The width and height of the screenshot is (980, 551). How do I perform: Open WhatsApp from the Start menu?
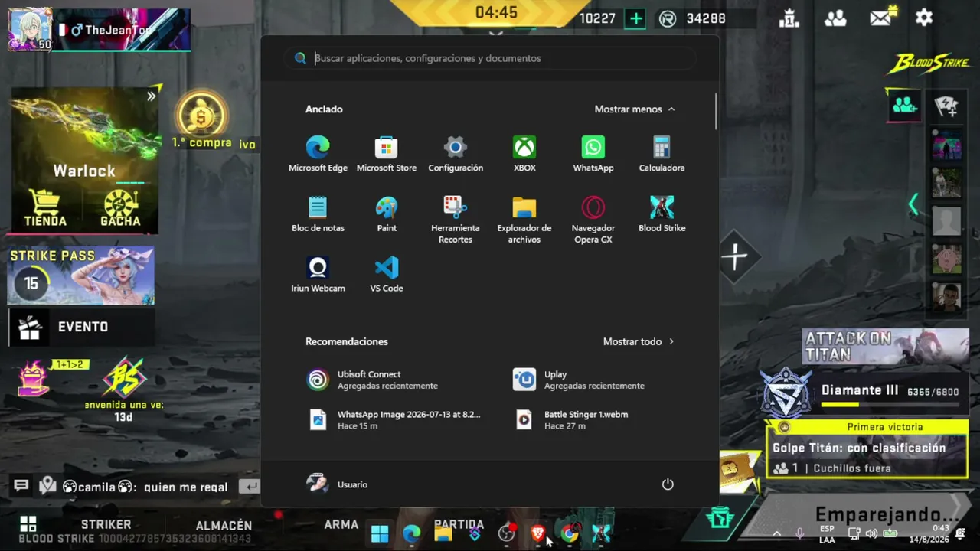pyautogui.click(x=593, y=154)
